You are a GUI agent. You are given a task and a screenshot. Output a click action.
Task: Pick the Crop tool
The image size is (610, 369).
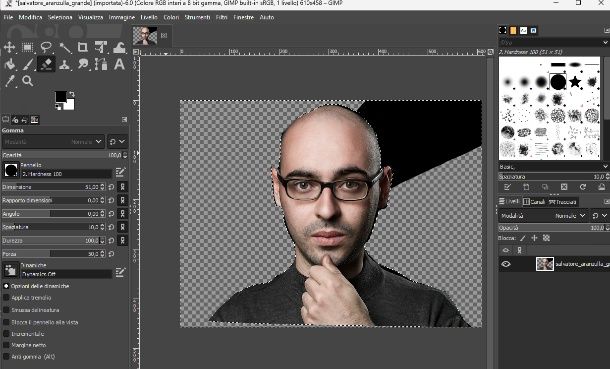(82, 47)
